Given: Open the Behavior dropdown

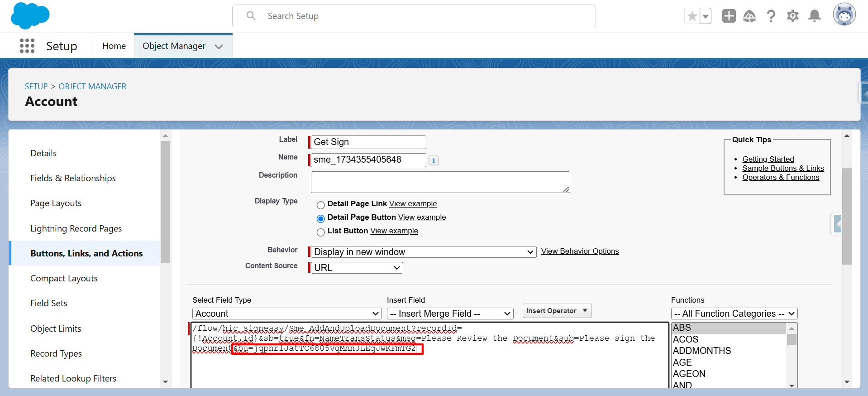Looking at the screenshot, I should click(424, 252).
